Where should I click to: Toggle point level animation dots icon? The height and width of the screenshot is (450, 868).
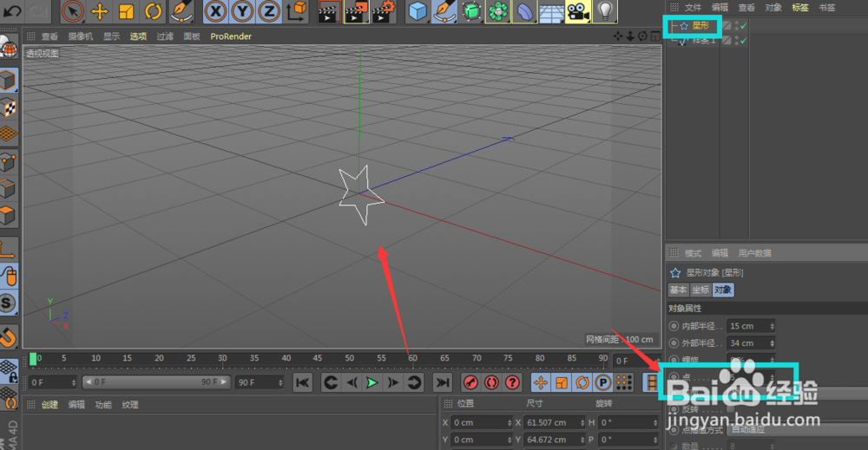(624, 382)
